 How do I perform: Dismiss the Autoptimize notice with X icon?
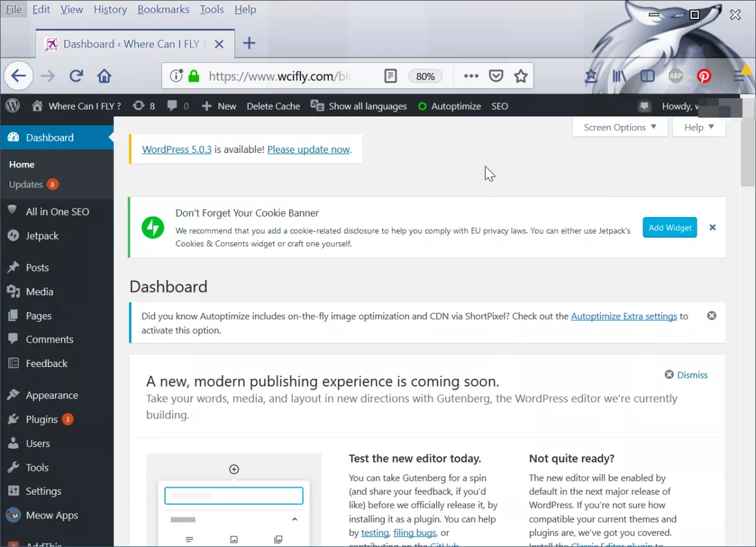coord(711,315)
